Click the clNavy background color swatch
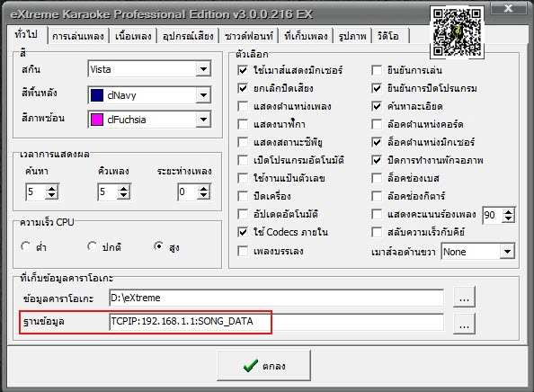The height and width of the screenshot is (392, 534). point(97,95)
